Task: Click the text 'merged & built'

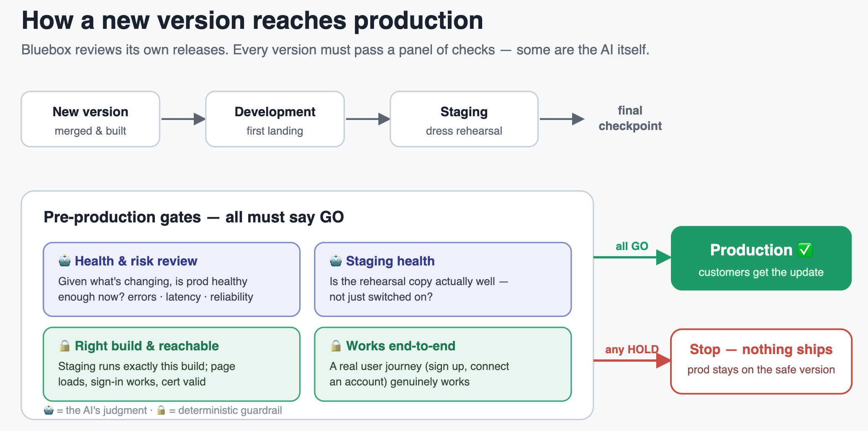Action: click(90, 131)
